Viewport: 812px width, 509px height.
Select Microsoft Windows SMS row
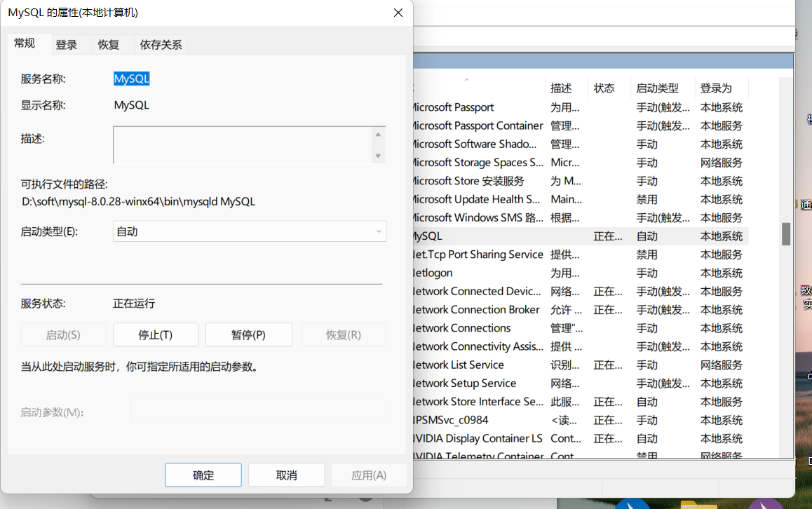[580, 217]
